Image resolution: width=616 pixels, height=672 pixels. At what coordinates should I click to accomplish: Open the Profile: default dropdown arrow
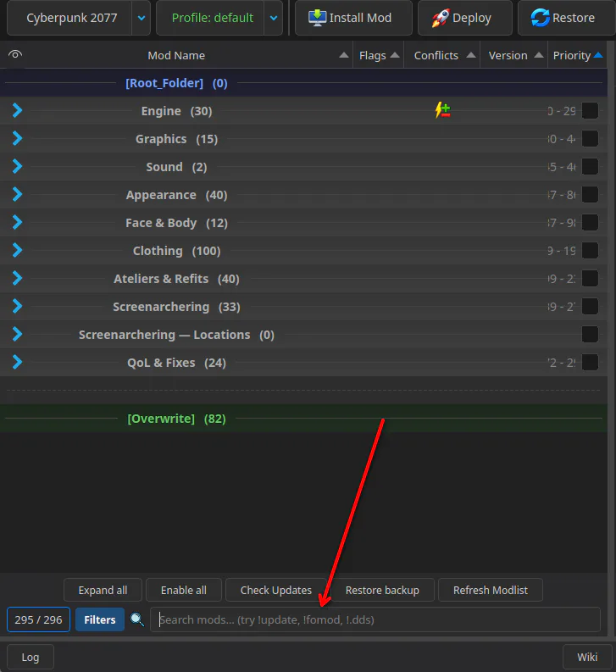click(x=274, y=18)
